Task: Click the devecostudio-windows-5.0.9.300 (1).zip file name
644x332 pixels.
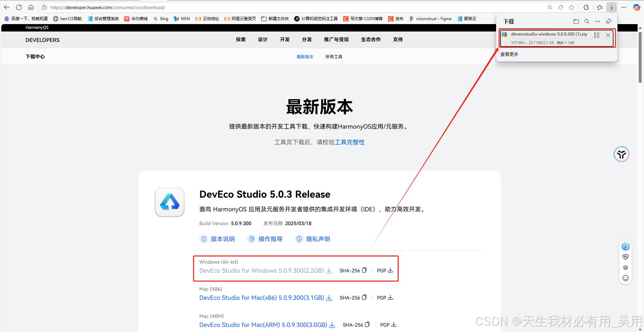Action: pos(549,34)
